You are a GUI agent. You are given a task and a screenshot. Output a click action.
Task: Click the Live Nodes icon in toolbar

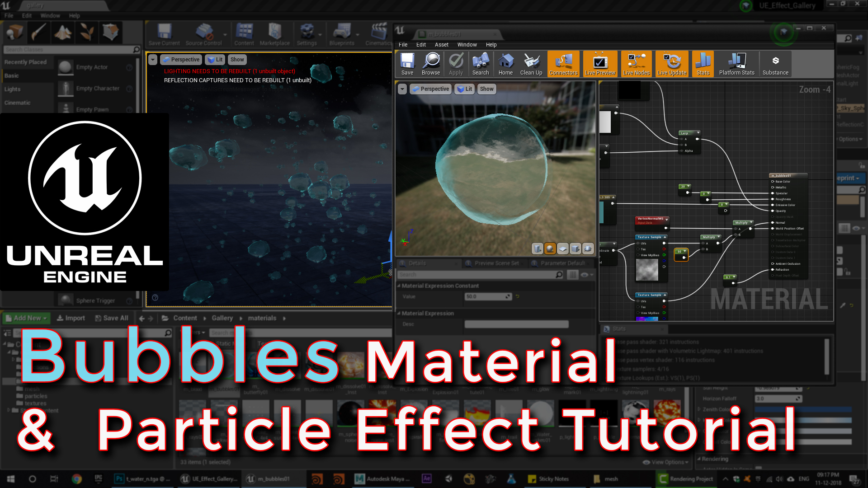click(x=636, y=64)
